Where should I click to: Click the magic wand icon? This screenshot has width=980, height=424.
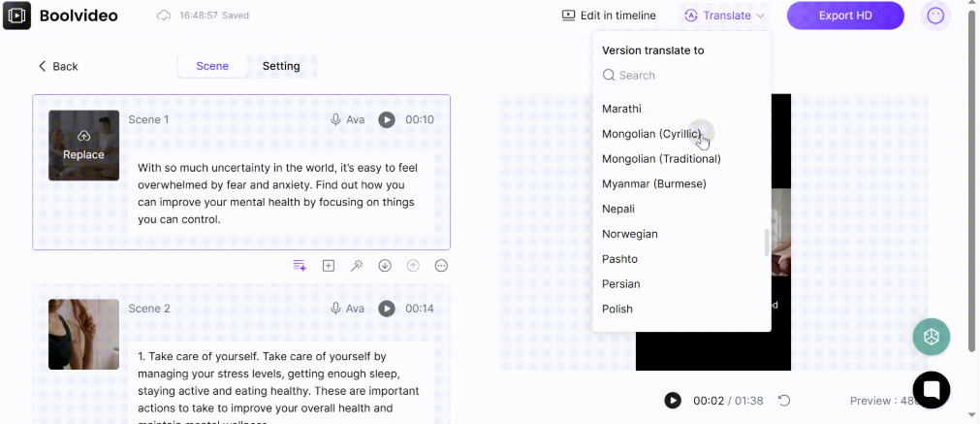click(x=357, y=266)
